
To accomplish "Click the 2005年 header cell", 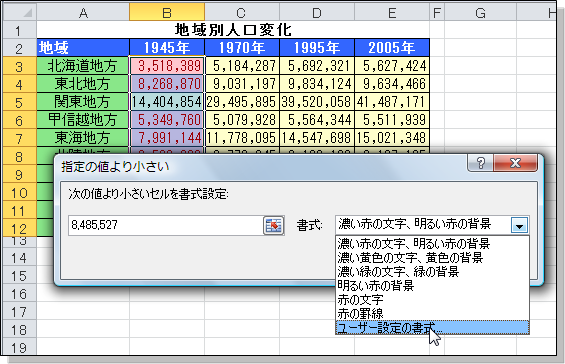I will pos(392,48).
